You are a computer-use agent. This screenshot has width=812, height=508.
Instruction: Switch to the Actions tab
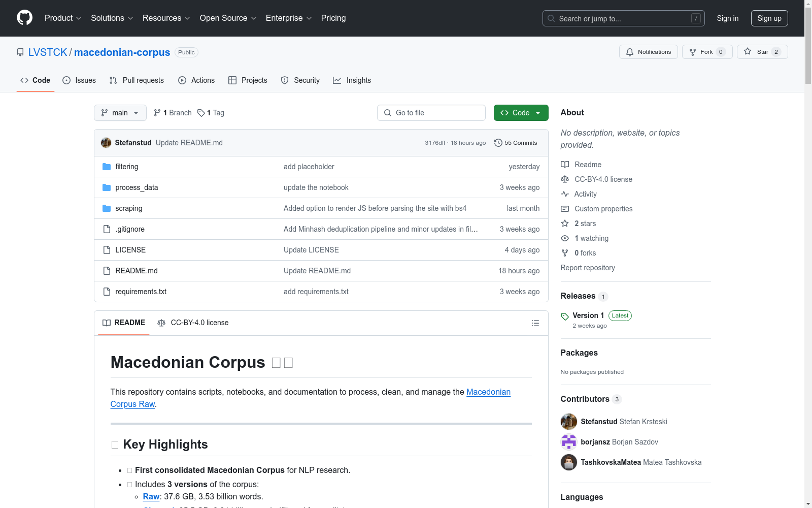pyautogui.click(x=196, y=80)
